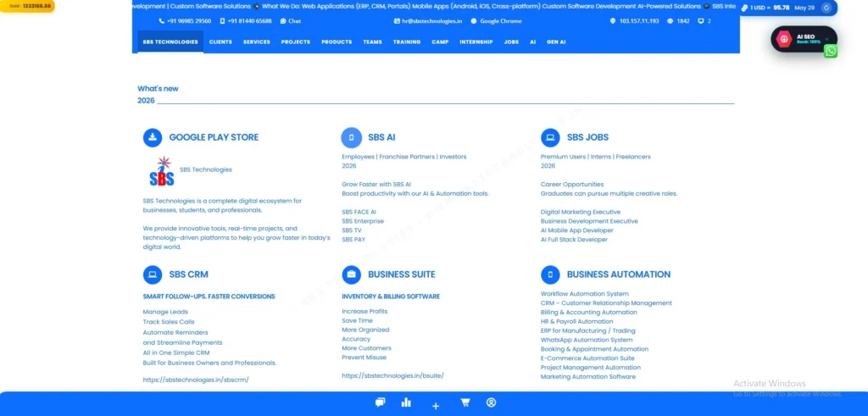Click the phone icon beside +91 96985 29560

(162, 21)
